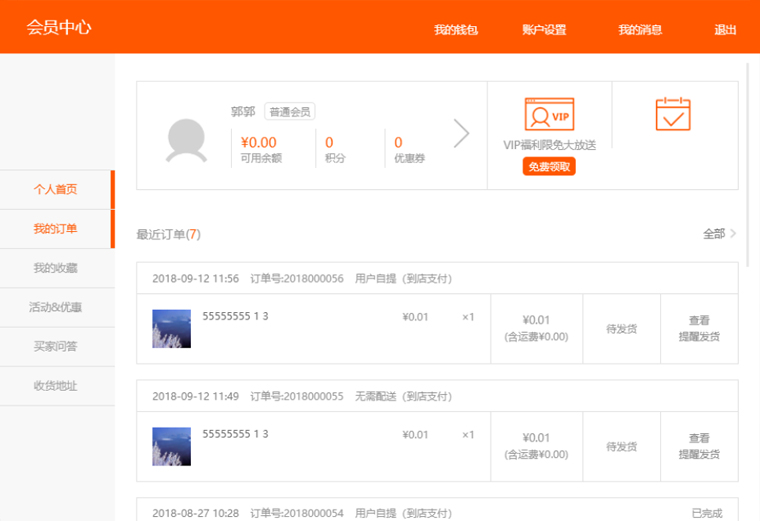760x521 pixels.
Task: Open 我的收藏 in the sidebar
Action: click(x=56, y=268)
